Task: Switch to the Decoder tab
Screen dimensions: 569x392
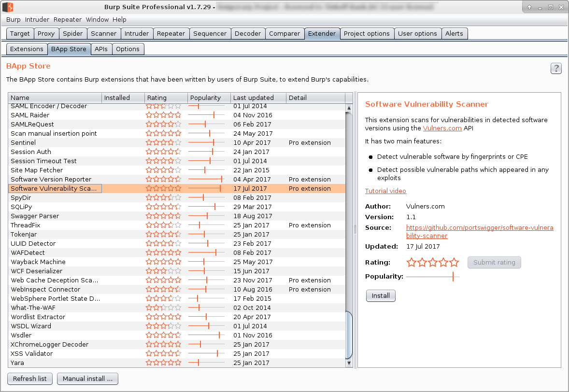Action: point(248,33)
